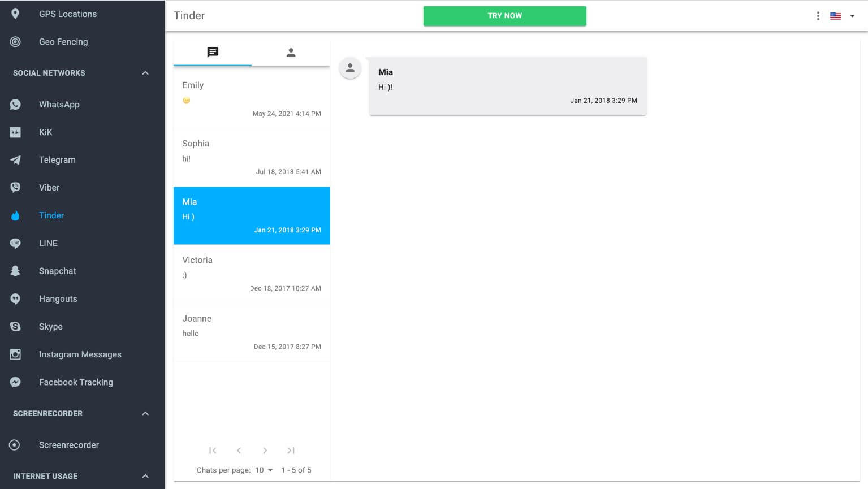Click the 'Jan 21, 2018 3:29 PM' message timestamp in bubble
This screenshot has width=868, height=489.
(603, 101)
